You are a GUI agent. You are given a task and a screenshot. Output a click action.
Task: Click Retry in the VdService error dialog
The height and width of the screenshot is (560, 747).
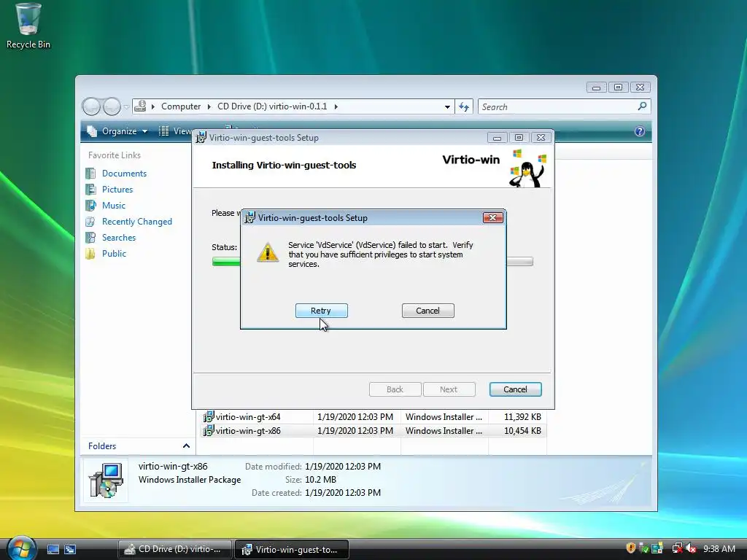322,311
